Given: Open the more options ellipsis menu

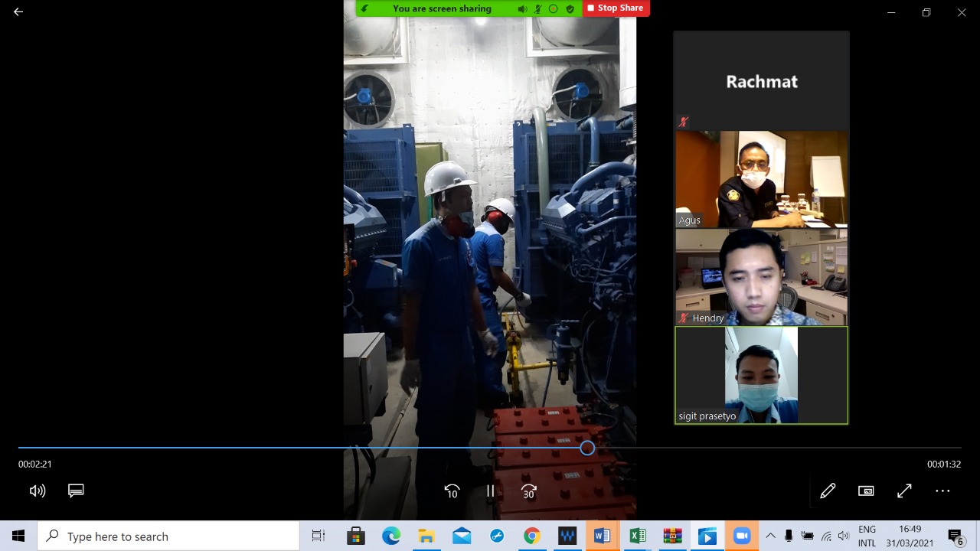Looking at the screenshot, I should pos(942,491).
